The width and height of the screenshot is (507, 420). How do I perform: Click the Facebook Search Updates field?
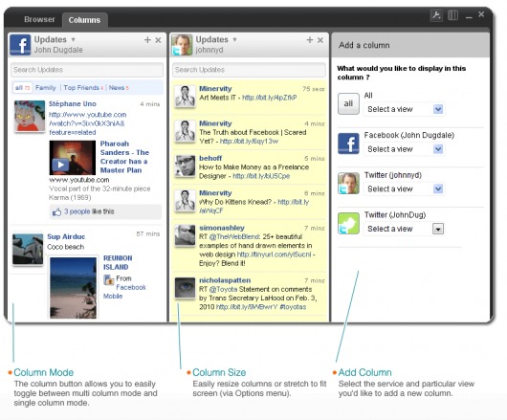(x=87, y=70)
